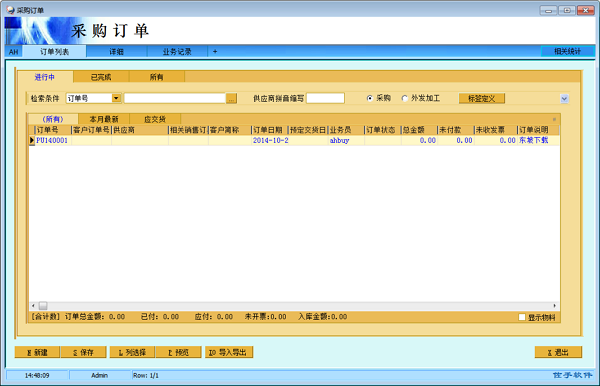Click the AH icon tab
Image resolution: width=600 pixels, height=386 pixels.
point(13,52)
